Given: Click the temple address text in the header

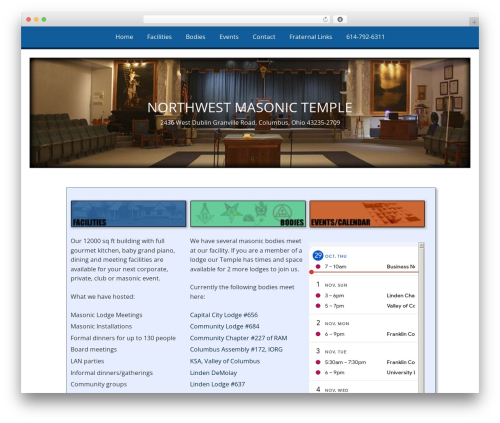Looking at the screenshot, I should point(250,123).
